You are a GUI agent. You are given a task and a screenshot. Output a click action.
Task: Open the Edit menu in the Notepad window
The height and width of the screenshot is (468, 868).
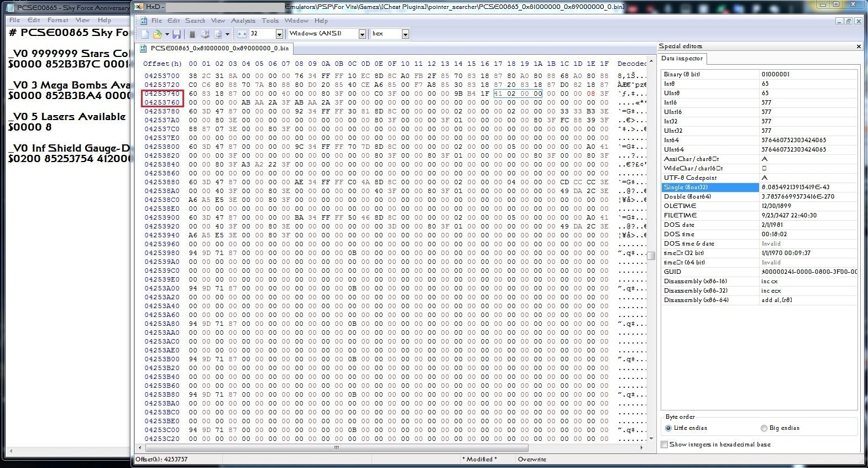[34, 20]
